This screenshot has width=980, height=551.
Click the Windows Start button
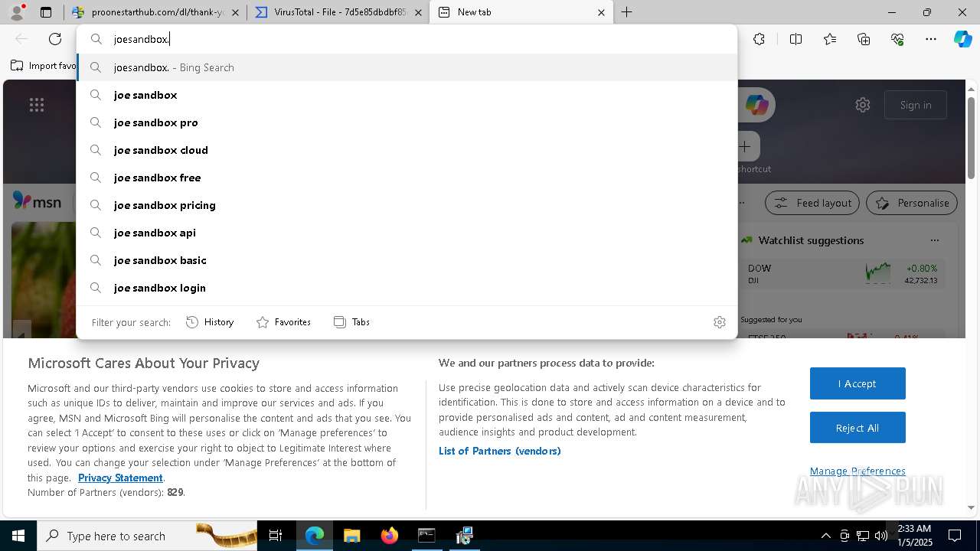(x=18, y=536)
